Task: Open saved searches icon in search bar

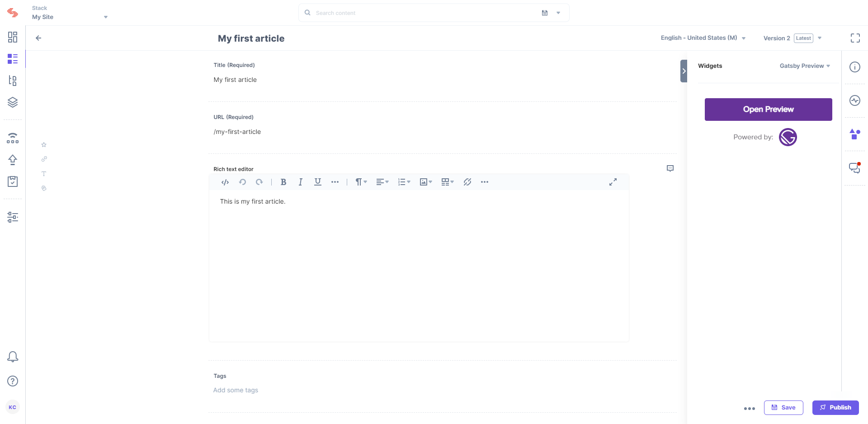Action: 545,13
